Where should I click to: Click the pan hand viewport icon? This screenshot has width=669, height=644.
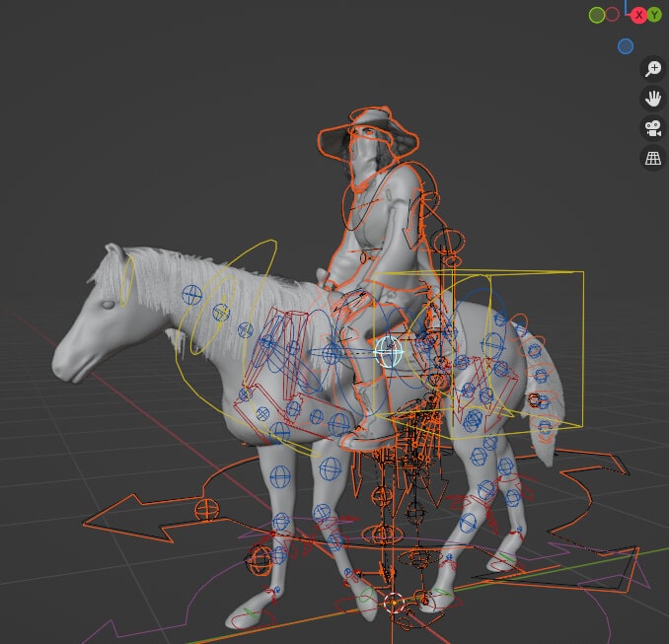[653, 99]
